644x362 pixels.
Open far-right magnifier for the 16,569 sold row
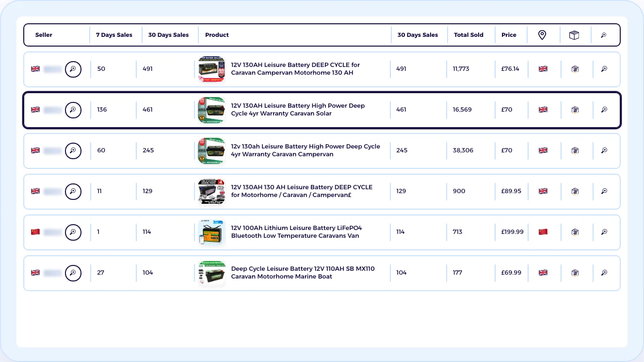pyautogui.click(x=604, y=110)
